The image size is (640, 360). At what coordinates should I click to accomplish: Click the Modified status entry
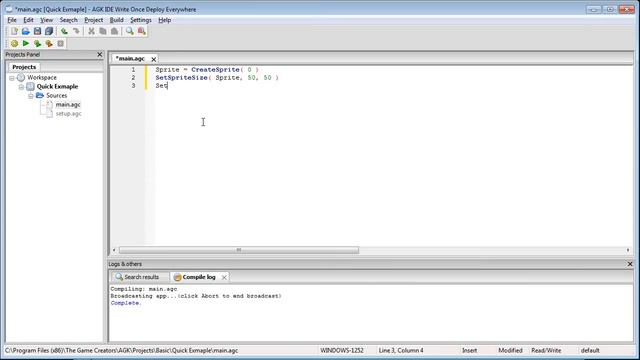click(510, 351)
